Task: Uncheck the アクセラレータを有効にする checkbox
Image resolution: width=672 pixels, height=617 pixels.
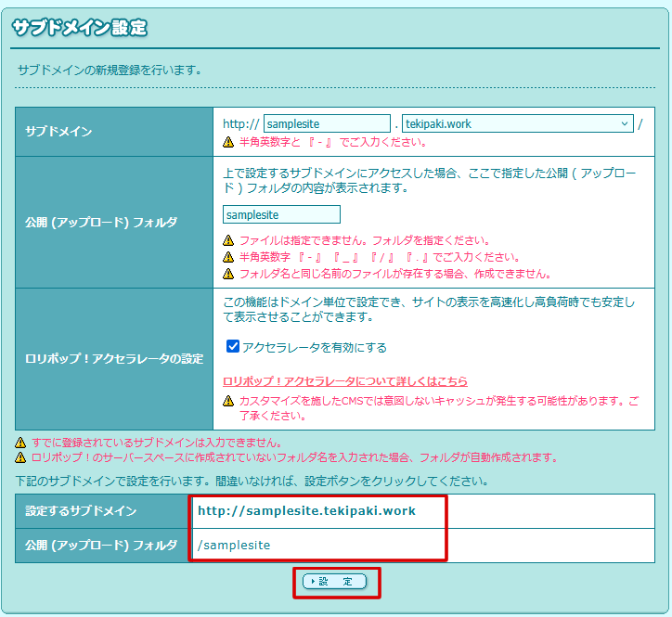Action: pyautogui.click(x=233, y=347)
